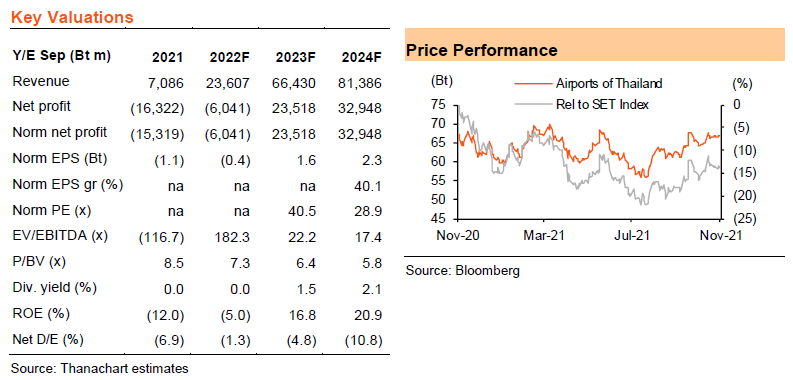Click the Source: Thanachart estimates text
The width and height of the screenshot is (793, 380).
point(100,368)
